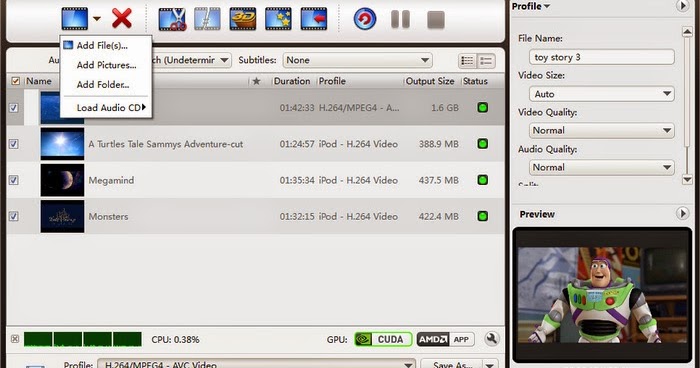Click the Save As... button

pos(452,364)
